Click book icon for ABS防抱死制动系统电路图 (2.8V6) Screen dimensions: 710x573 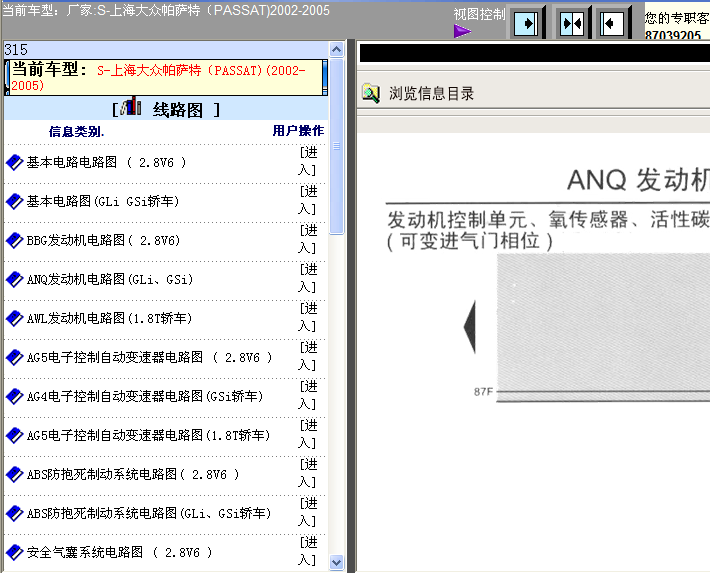[14, 474]
